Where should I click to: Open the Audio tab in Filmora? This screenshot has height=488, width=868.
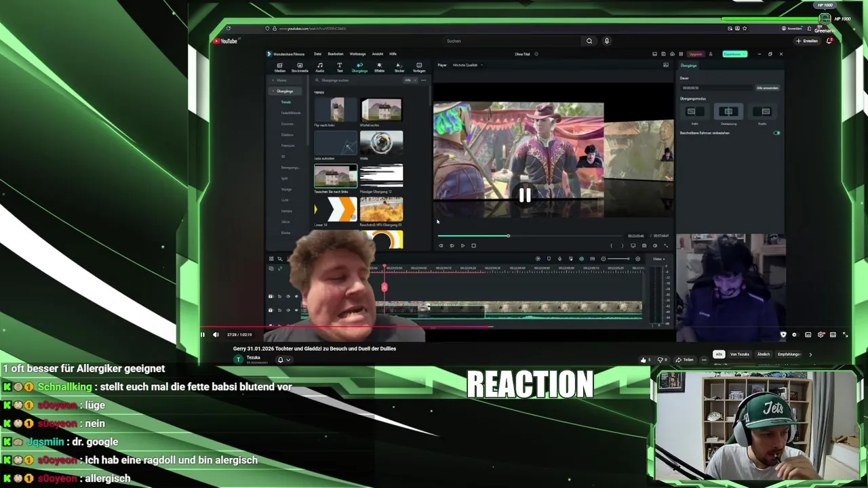pyautogui.click(x=319, y=67)
